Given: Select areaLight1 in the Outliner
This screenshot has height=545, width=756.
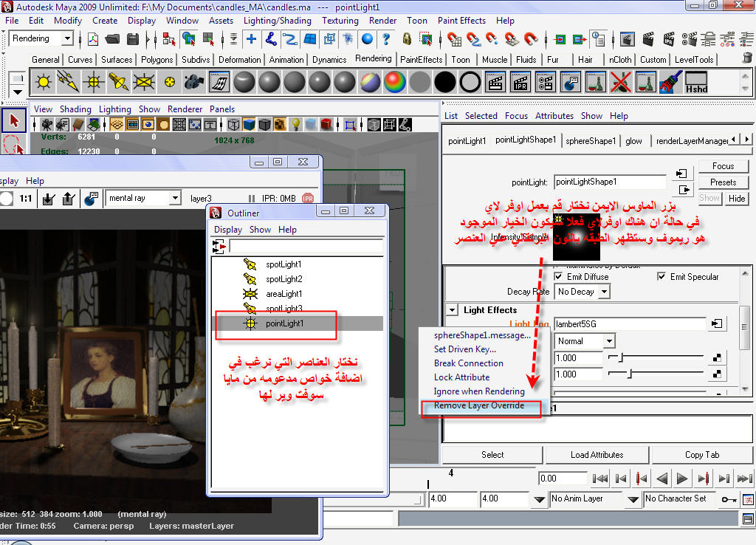Looking at the screenshot, I should tap(283, 294).
